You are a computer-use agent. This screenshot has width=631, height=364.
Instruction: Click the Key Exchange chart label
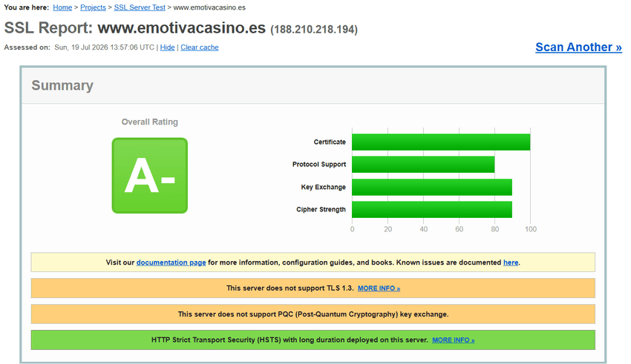coord(324,188)
